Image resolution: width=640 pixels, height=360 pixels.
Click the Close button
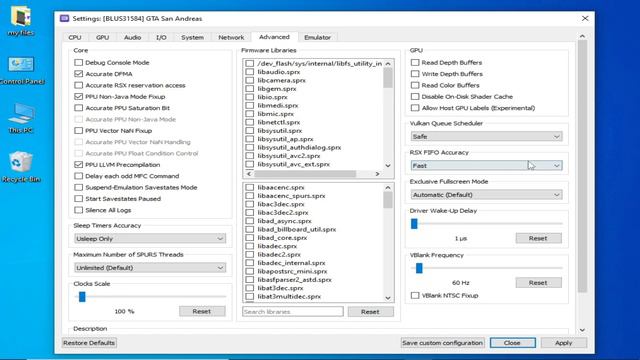point(512,343)
